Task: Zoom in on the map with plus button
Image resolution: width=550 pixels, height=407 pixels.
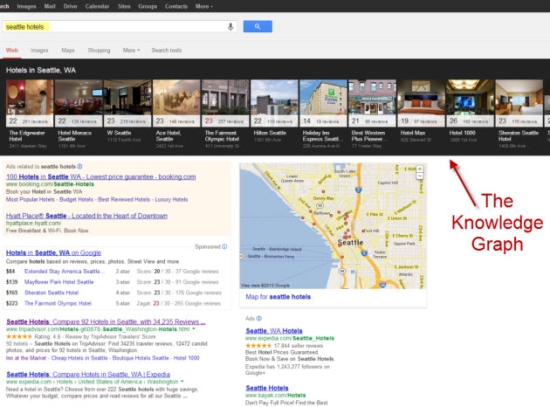Action: [x=420, y=169]
